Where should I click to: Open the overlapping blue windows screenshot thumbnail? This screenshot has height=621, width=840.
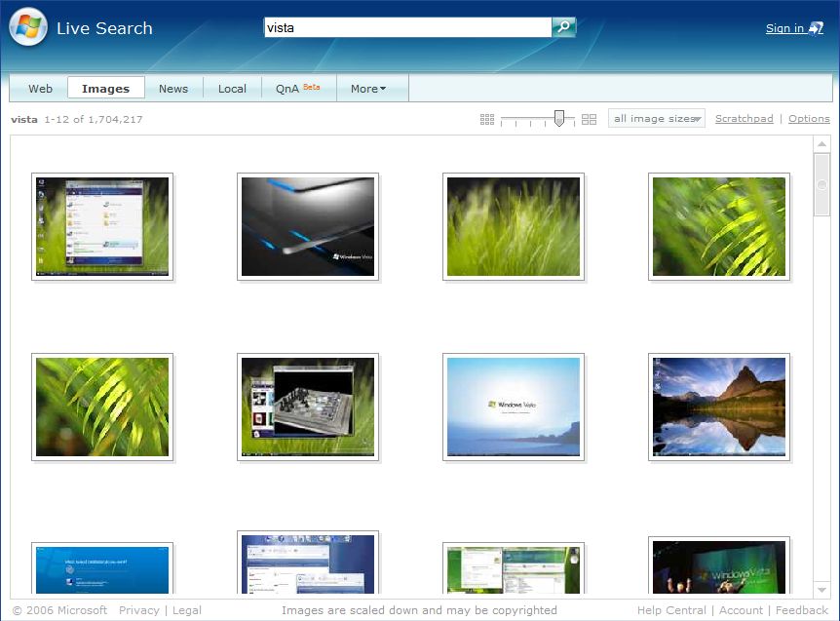(x=308, y=563)
